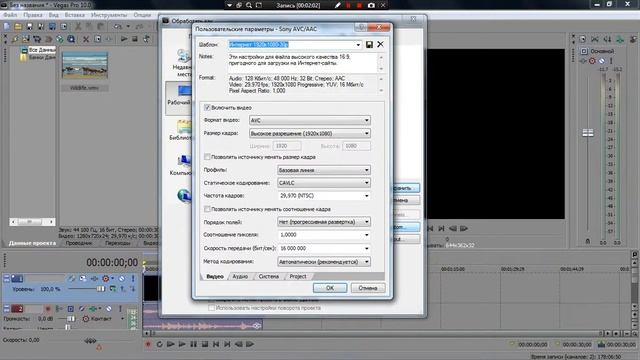Image resolution: width=640 pixels, height=360 pixels.
Task: Toggle Использовать настройки поворота проекта checkbox
Action: click(211, 308)
